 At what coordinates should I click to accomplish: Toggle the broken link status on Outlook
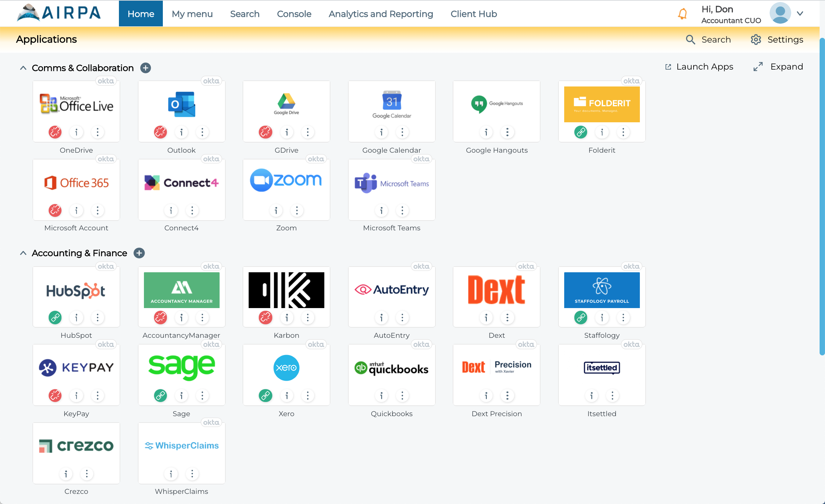160,132
